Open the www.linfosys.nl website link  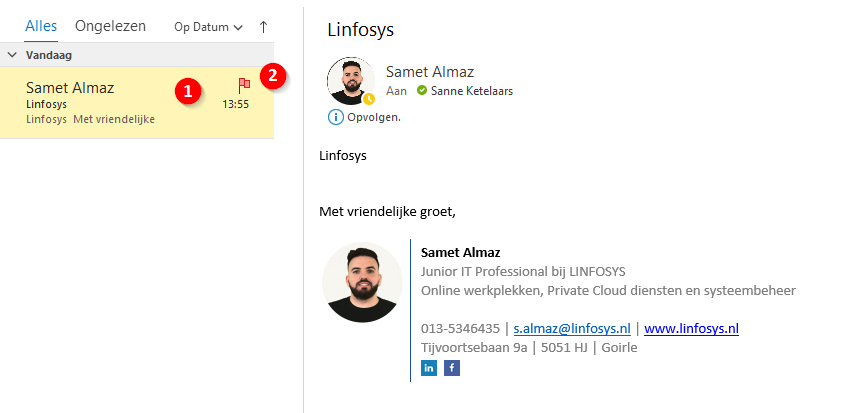pyautogui.click(x=691, y=328)
